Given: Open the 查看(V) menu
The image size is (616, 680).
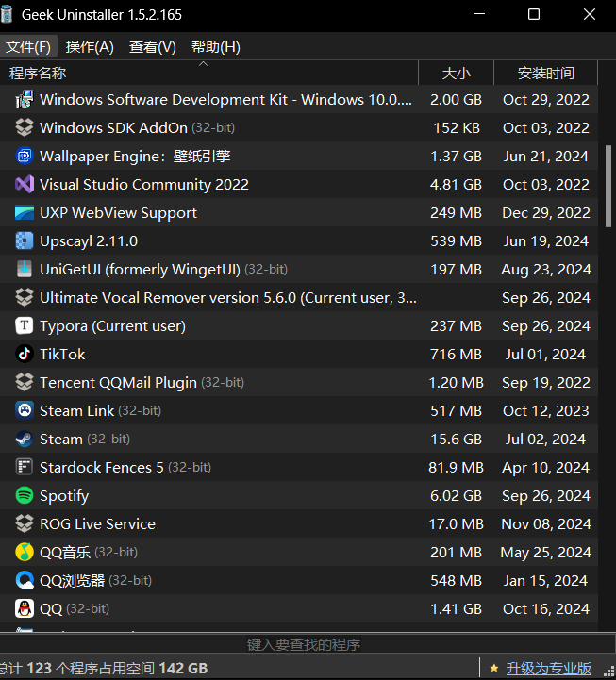Looking at the screenshot, I should point(153,46).
